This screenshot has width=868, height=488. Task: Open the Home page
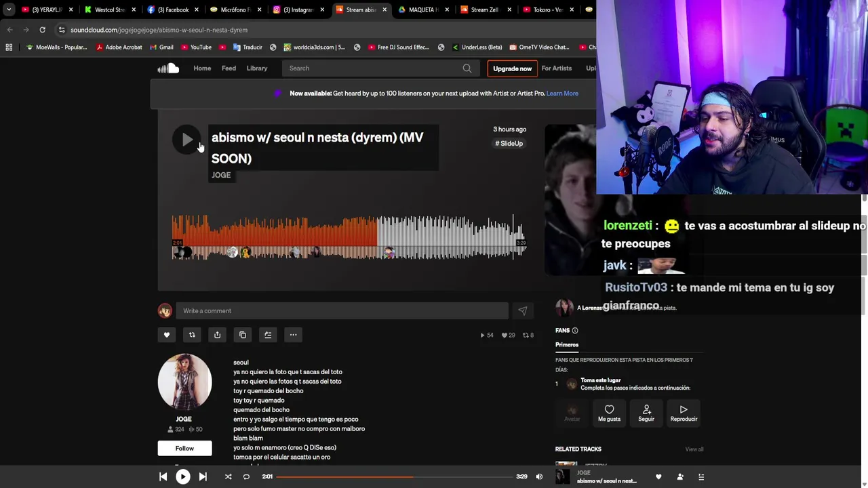point(202,68)
